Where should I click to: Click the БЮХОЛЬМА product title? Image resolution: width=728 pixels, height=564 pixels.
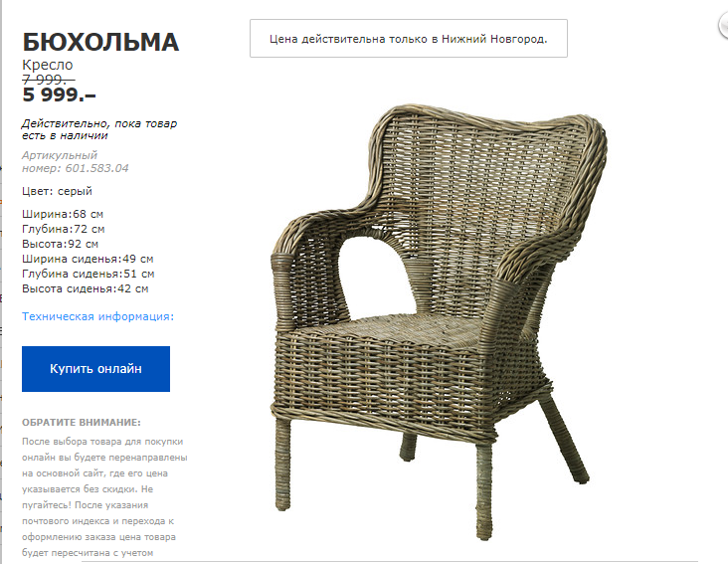pyautogui.click(x=100, y=42)
